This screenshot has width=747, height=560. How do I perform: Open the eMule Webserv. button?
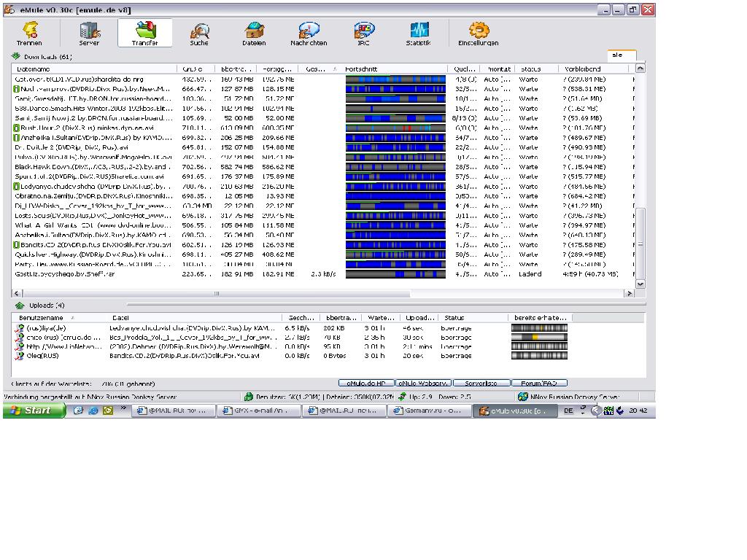[424, 383]
